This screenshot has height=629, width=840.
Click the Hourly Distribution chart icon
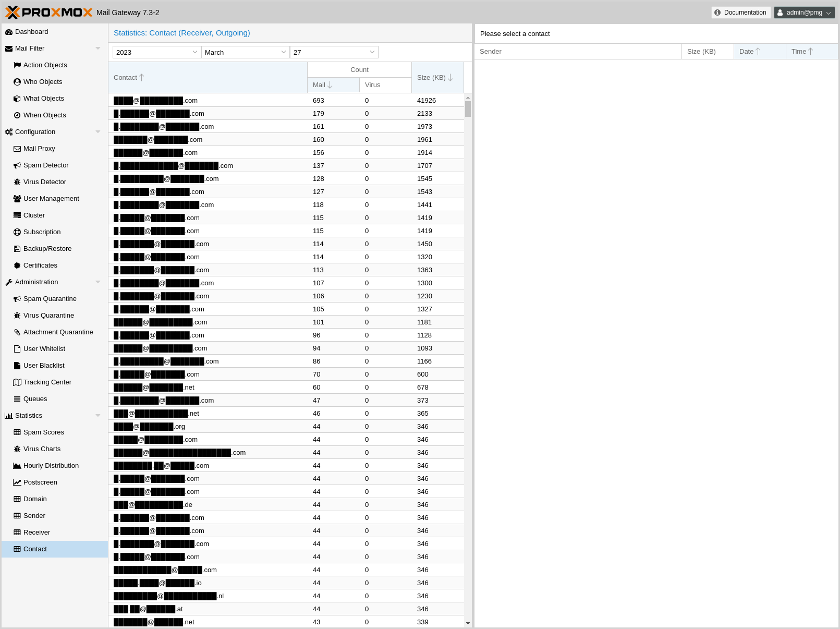point(17,466)
